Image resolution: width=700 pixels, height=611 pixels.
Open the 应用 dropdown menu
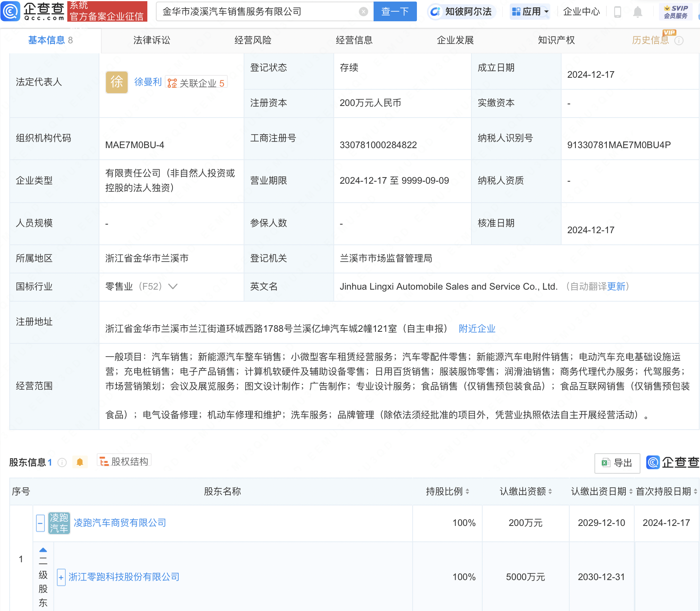point(530,12)
